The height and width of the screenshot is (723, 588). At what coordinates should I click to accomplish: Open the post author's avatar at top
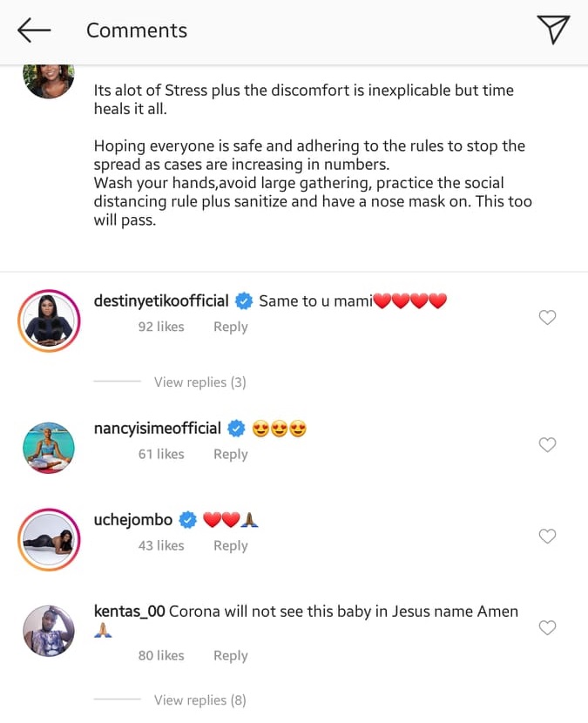coord(49,80)
